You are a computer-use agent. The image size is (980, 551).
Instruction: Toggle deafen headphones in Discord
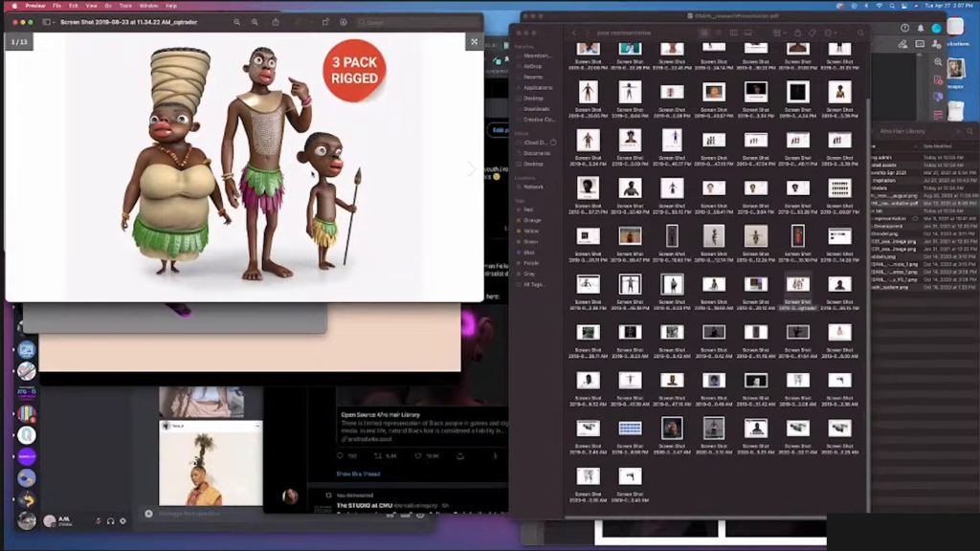click(111, 521)
